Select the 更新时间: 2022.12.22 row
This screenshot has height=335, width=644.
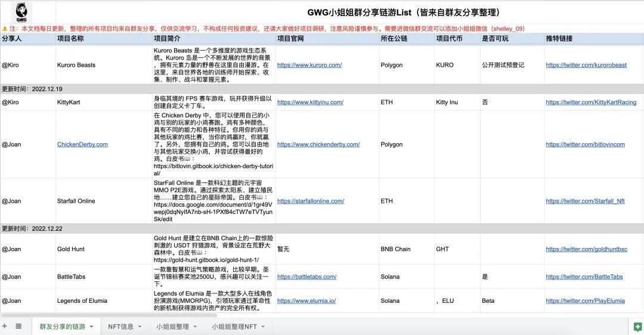coord(322,229)
